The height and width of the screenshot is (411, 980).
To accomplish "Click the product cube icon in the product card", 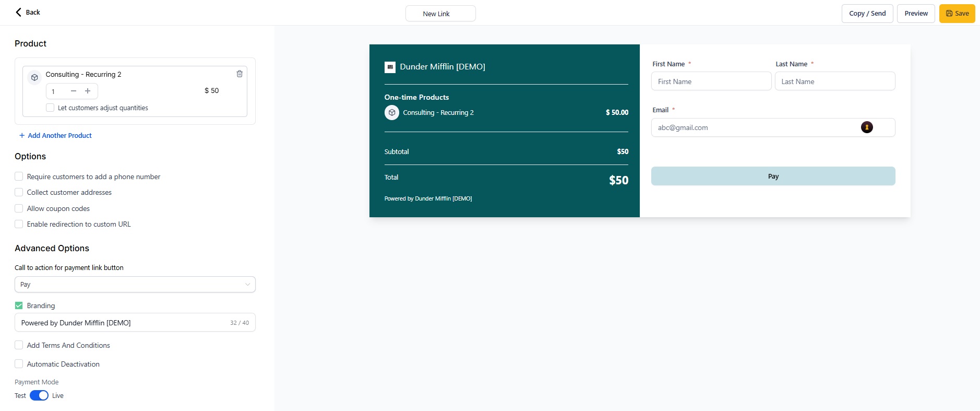I will [34, 77].
